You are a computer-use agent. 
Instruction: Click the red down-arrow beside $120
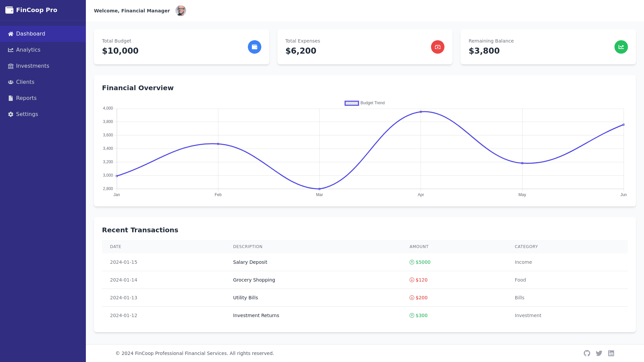[x=412, y=280]
